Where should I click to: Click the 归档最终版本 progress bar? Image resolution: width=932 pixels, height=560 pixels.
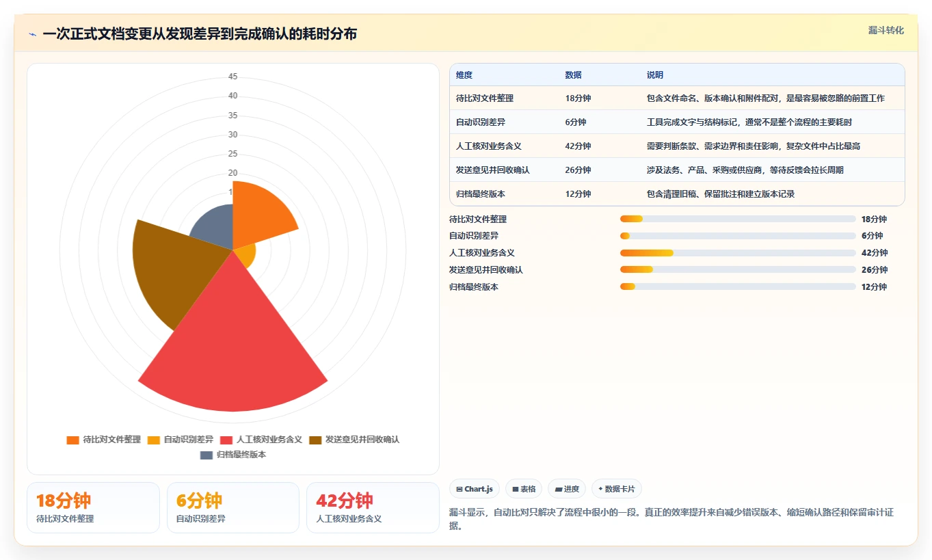tap(738, 286)
